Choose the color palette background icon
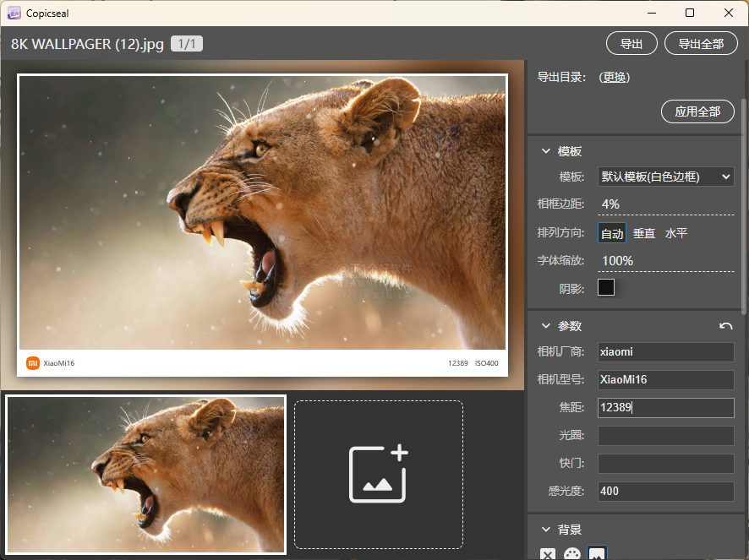Image resolution: width=749 pixels, height=560 pixels. pyautogui.click(x=572, y=554)
